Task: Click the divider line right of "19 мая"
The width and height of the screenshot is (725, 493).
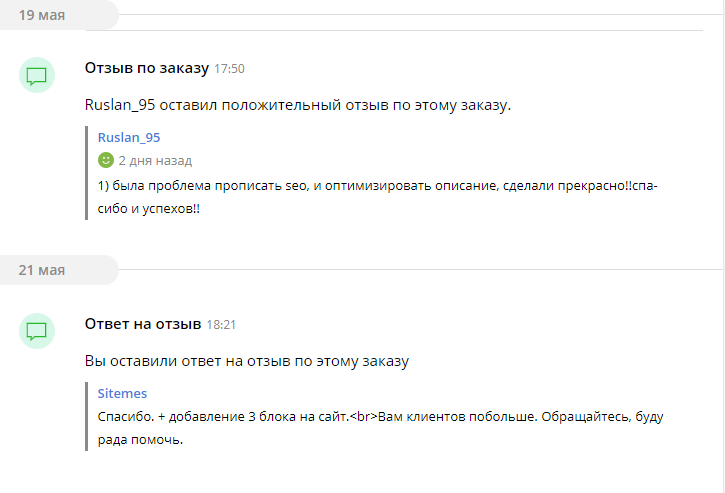Action: [420, 15]
